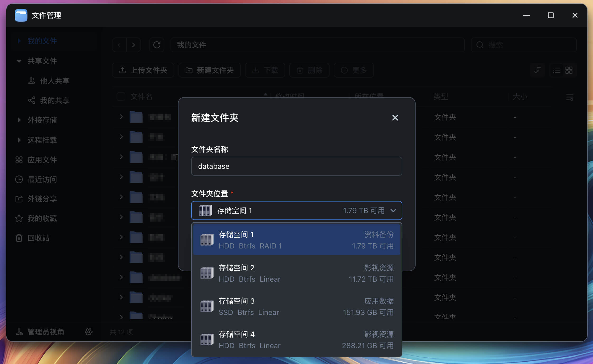
Task: Choose 存储空间 3 SSD option
Action: [296, 306]
